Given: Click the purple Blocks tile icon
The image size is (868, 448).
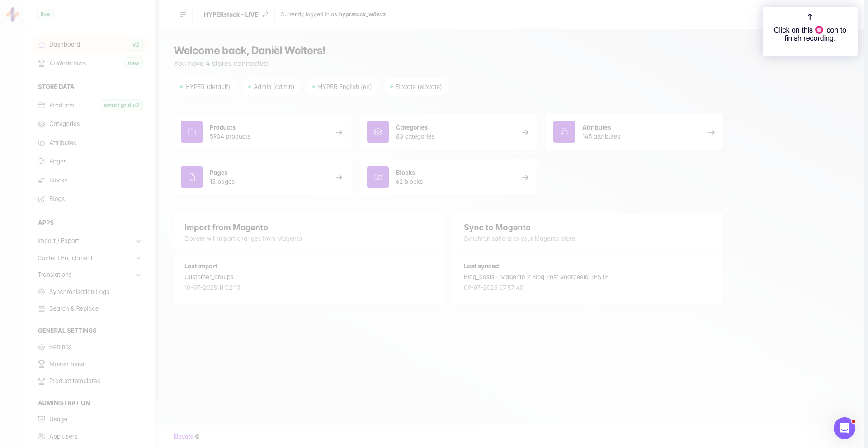Looking at the screenshot, I should point(378,177).
